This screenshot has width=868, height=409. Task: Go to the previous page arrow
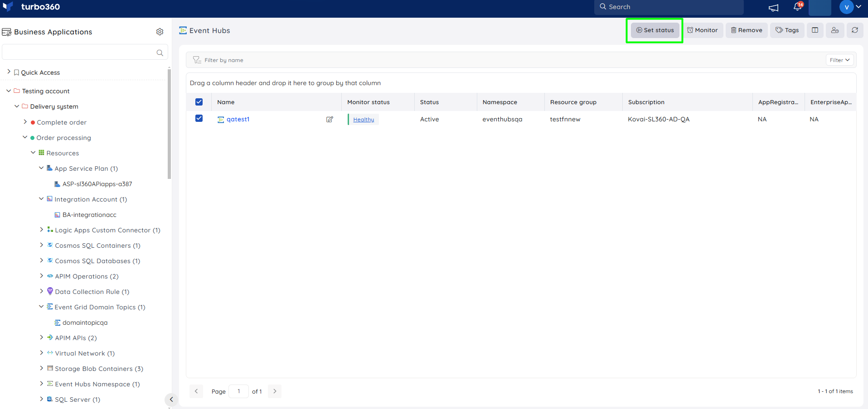[196, 391]
